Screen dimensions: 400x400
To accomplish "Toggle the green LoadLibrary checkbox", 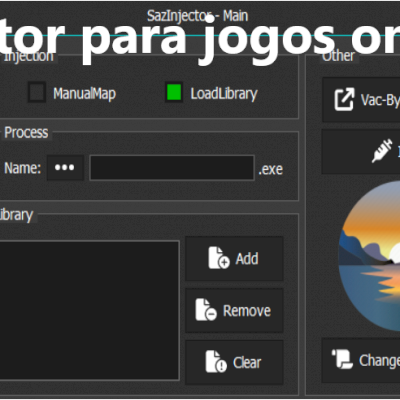I will pos(174,92).
